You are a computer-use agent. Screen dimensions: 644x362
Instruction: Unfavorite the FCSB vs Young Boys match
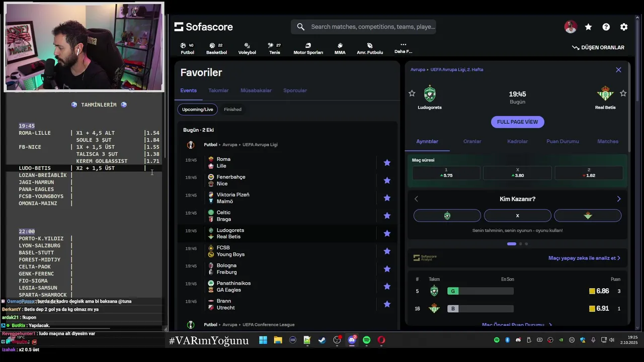(x=387, y=251)
